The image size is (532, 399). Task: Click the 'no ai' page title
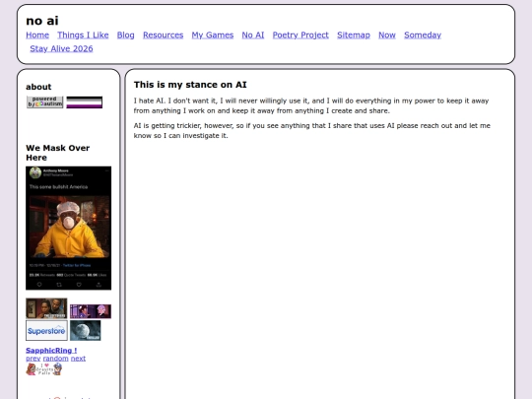pos(42,21)
